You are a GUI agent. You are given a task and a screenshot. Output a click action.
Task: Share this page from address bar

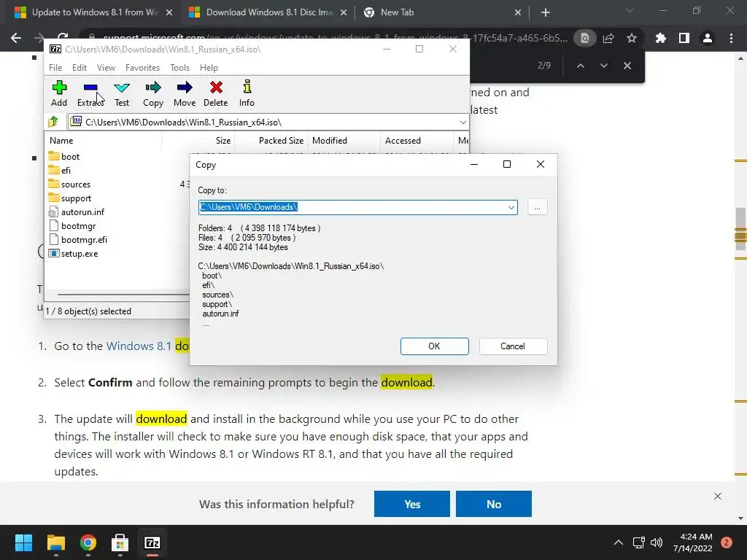click(x=608, y=38)
